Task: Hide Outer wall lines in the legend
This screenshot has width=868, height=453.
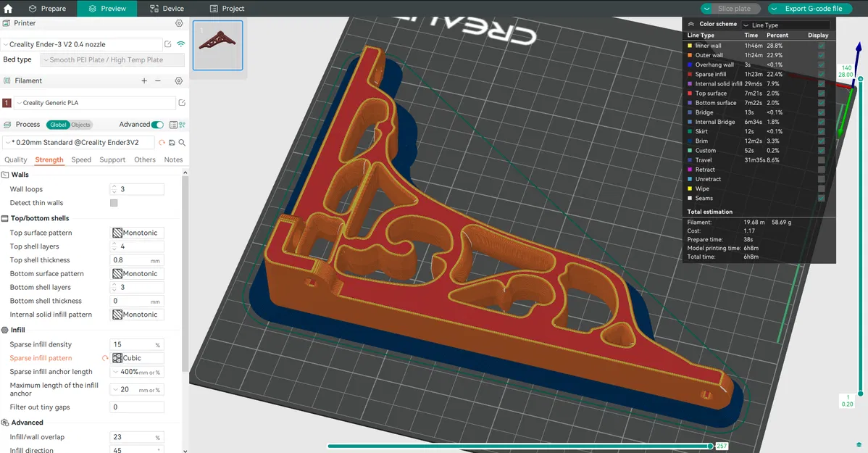Action: point(822,55)
